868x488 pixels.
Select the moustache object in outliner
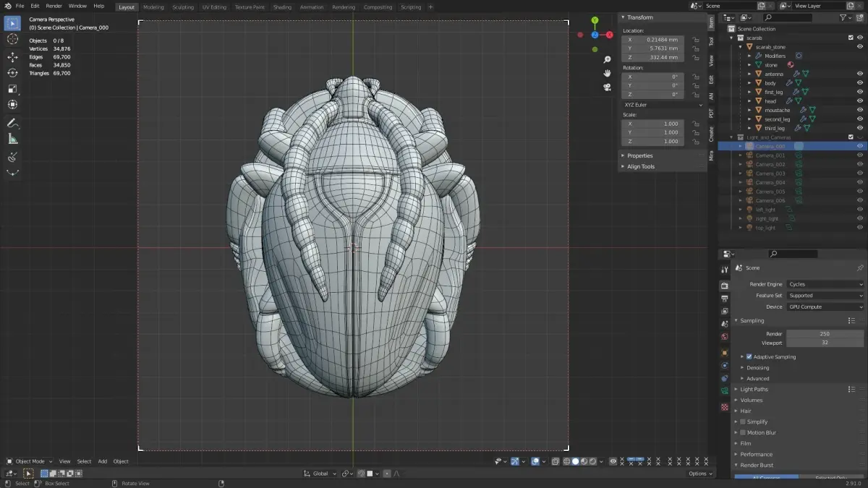[778, 110]
